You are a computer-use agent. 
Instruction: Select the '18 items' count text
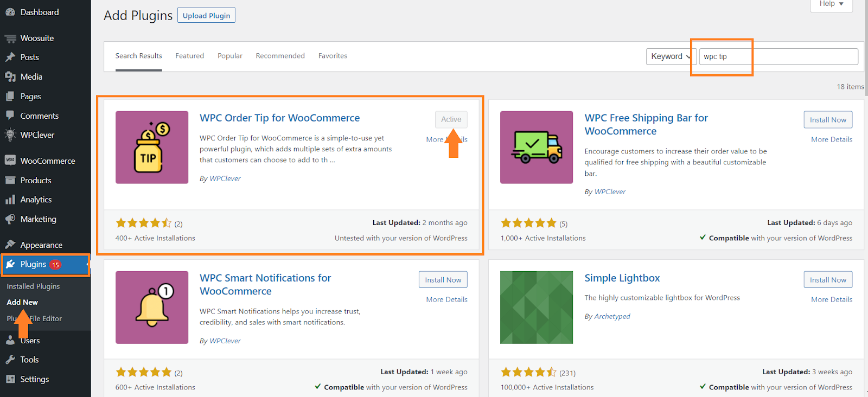pos(850,86)
